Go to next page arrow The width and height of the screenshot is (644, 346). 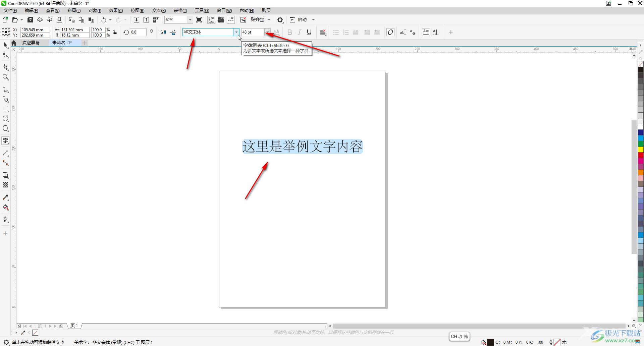pyautogui.click(x=50, y=326)
